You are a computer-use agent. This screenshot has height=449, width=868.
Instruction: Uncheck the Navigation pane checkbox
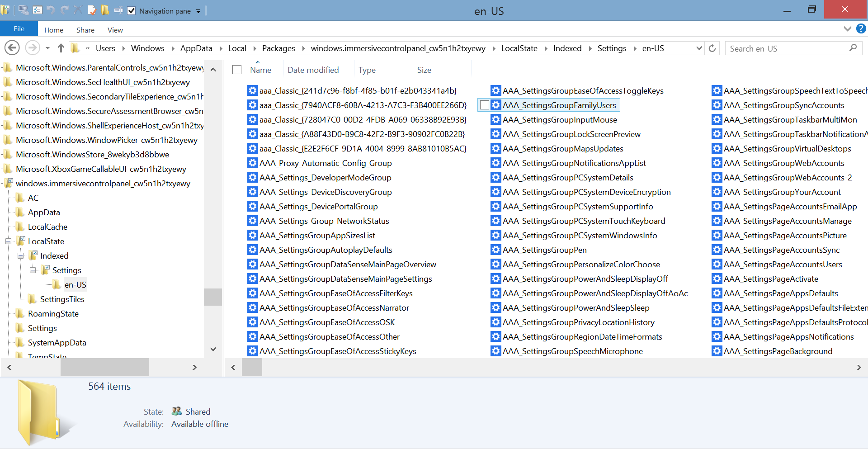[132, 11]
